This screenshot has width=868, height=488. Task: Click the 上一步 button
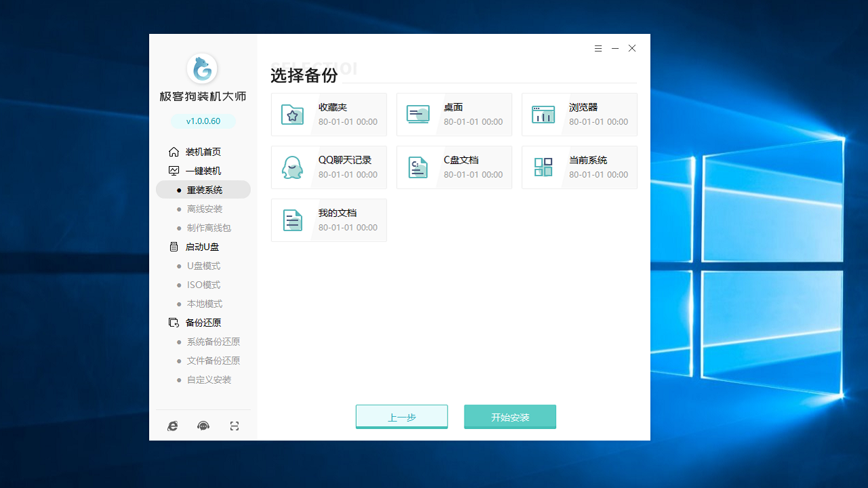[401, 416]
